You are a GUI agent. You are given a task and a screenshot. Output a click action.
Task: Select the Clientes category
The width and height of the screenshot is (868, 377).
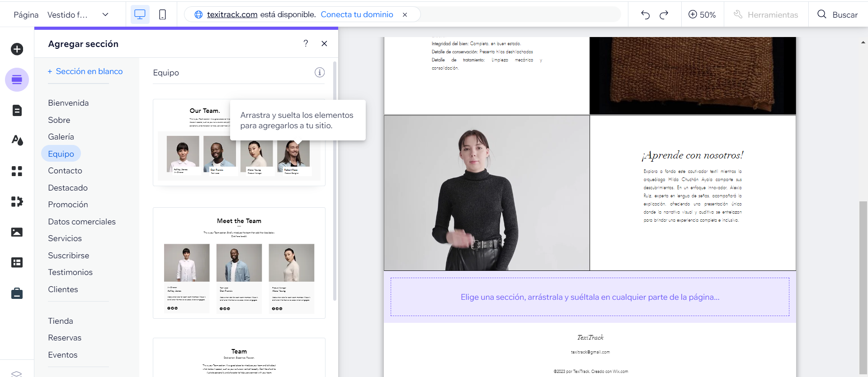63,289
